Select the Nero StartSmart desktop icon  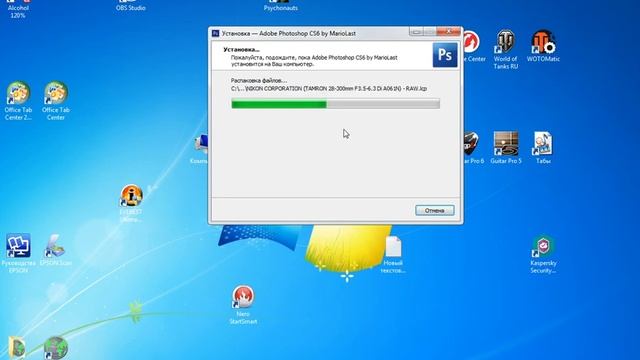click(243, 305)
